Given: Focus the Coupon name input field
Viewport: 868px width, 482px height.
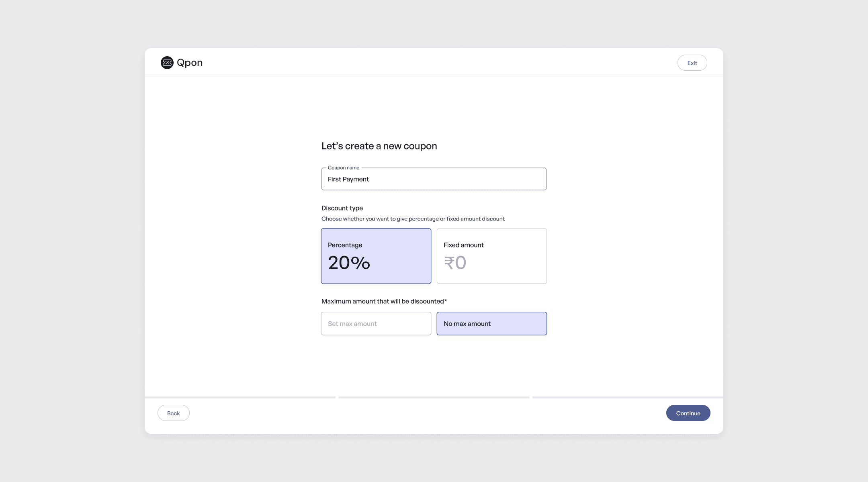Looking at the screenshot, I should pyautogui.click(x=434, y=180).
